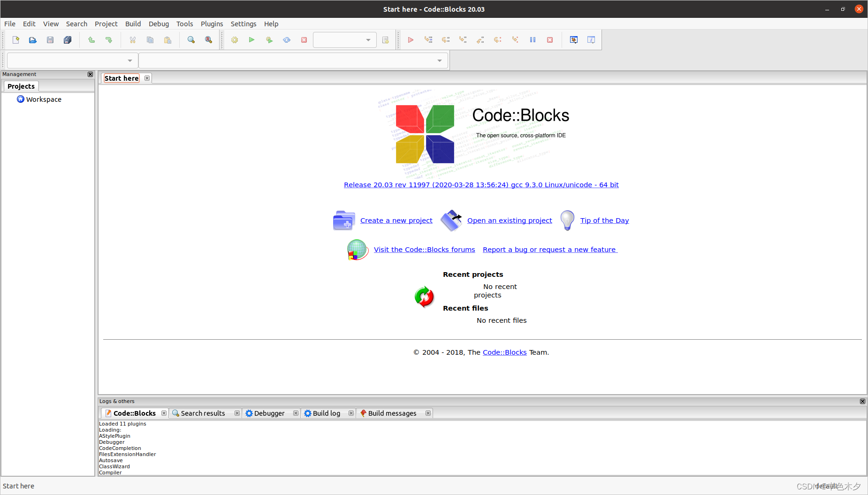This screenshot has height=495, width=868.
Task: Click the Run to cursor debug icon
Action: (x=428, y=40)
